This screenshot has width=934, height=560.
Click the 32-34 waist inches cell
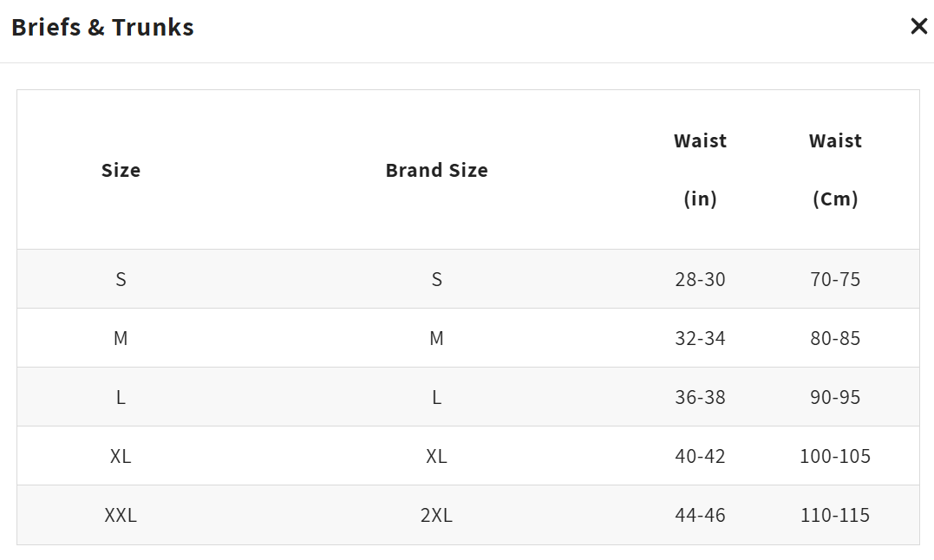tap(700, 338)
